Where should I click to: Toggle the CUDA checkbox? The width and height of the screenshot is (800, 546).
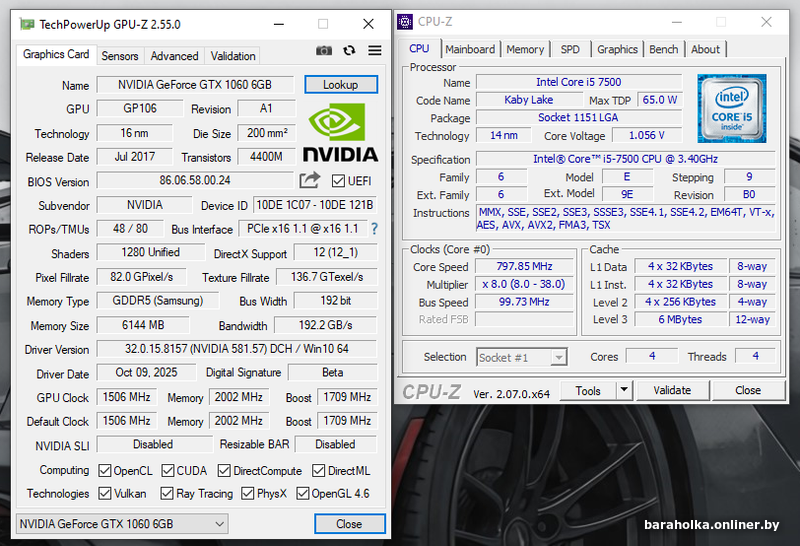[167, 470]
